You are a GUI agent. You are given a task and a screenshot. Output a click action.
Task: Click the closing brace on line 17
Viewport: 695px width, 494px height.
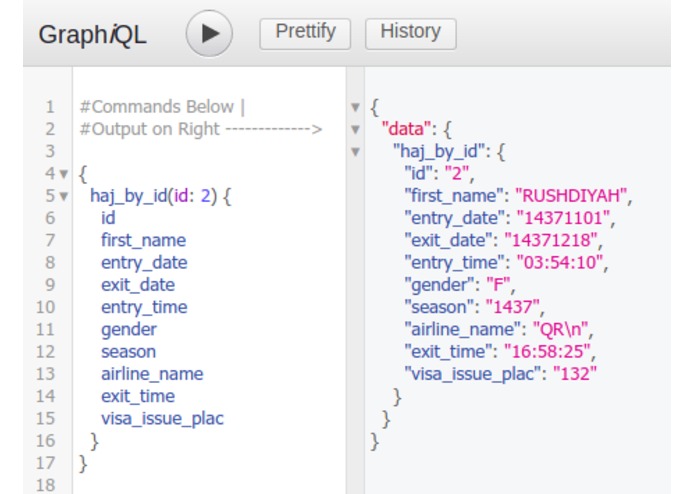click(x=83, y=463)
